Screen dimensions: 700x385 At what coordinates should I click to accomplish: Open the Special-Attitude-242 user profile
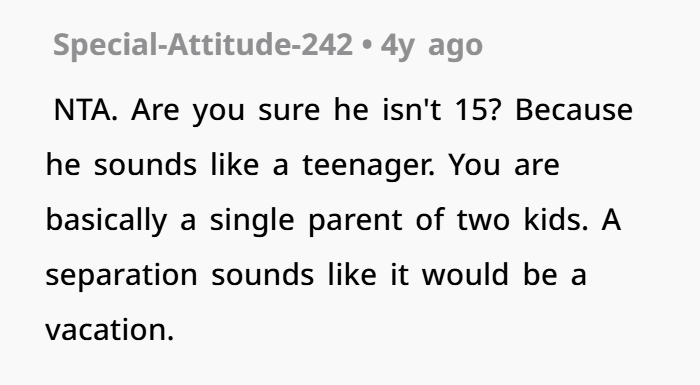click(x=203, y=45)
